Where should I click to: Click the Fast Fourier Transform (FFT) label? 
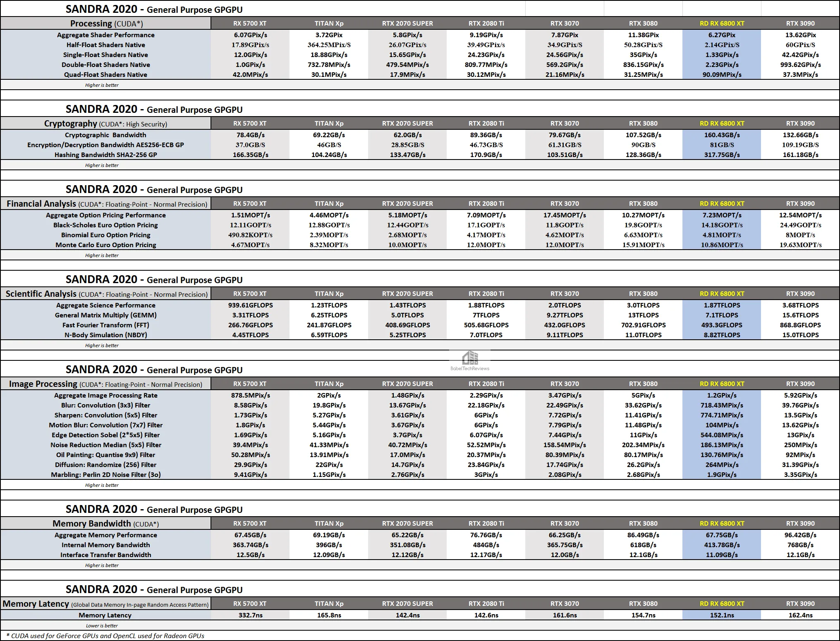[106, 325]
